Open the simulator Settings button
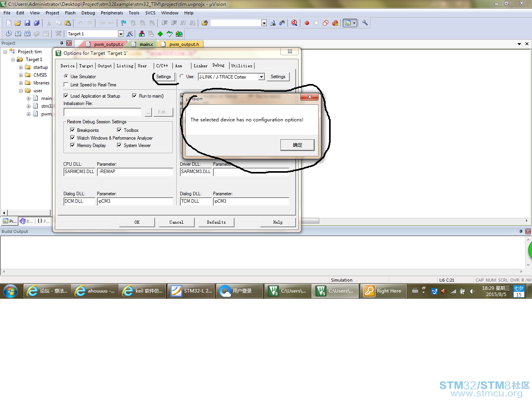 point(164,77)
